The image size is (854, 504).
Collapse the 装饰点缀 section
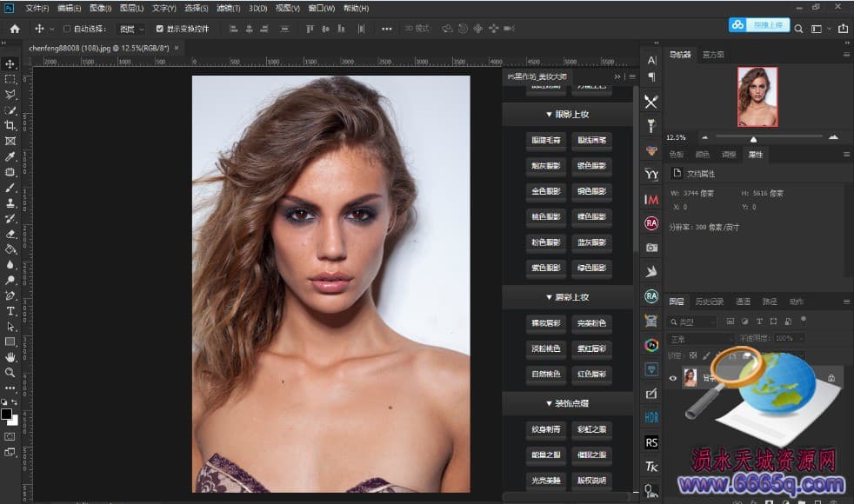(567, 403)
